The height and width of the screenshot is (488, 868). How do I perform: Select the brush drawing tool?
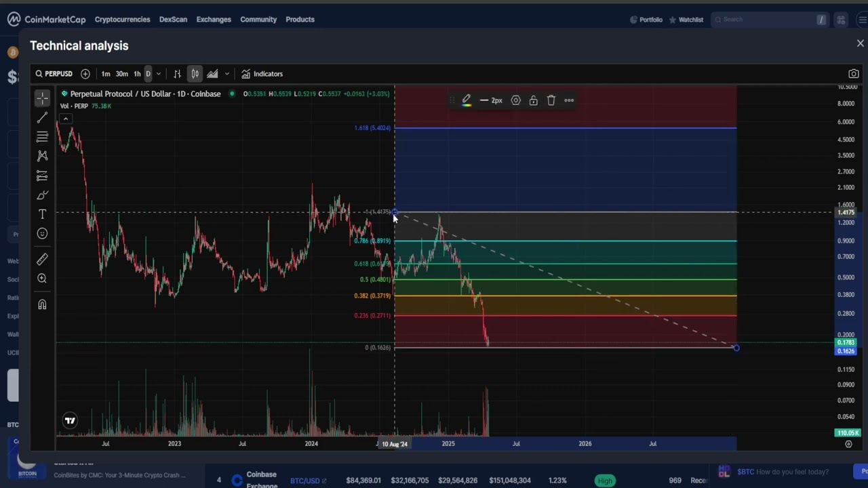pos(42,195)
